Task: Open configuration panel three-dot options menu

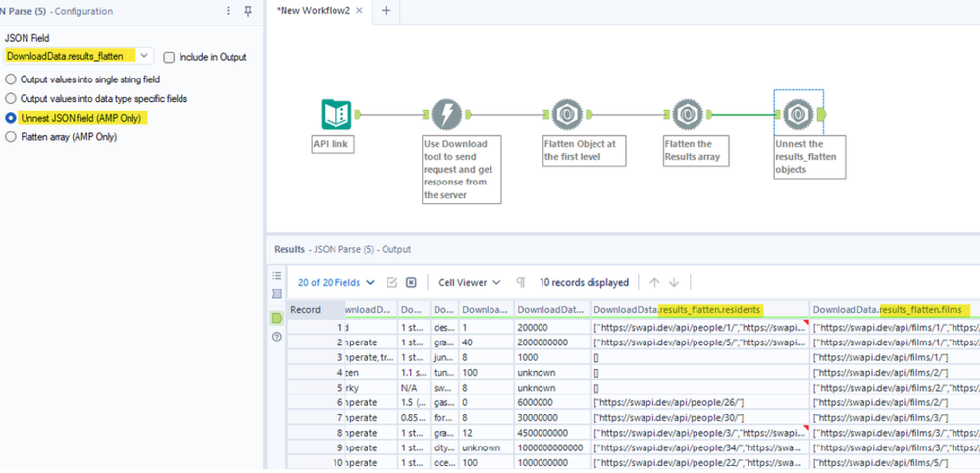Action: click(229, 11)
